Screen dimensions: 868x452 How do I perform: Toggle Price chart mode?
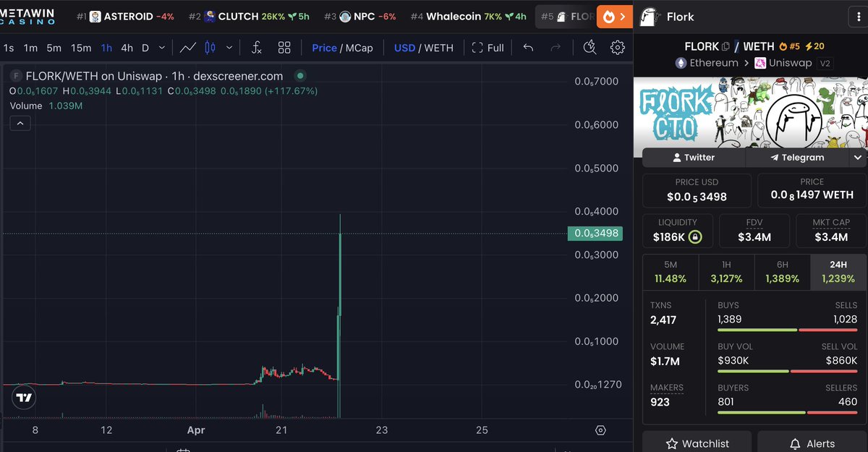point(324,48)
